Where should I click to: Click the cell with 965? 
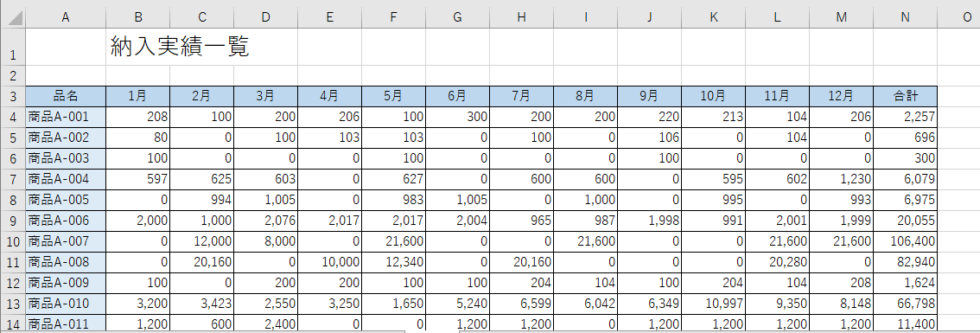[x=521, y=221]
